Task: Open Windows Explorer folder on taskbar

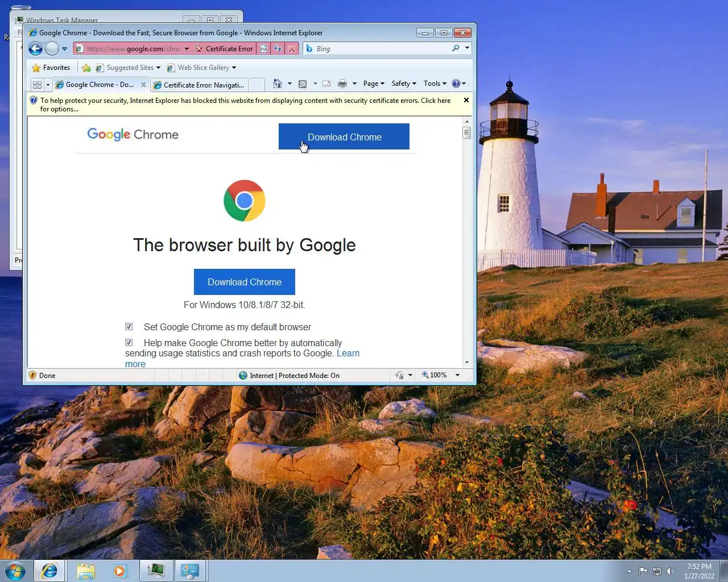Action: pos(86,571)
